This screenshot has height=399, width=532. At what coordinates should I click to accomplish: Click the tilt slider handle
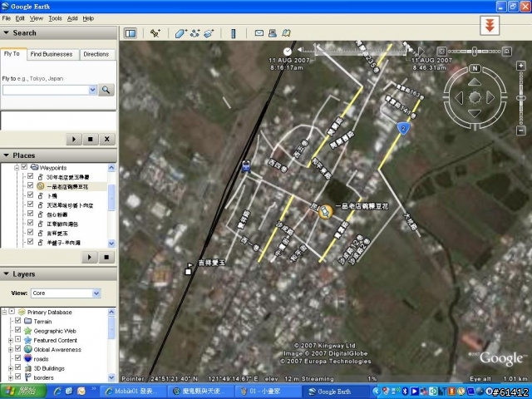474,52
